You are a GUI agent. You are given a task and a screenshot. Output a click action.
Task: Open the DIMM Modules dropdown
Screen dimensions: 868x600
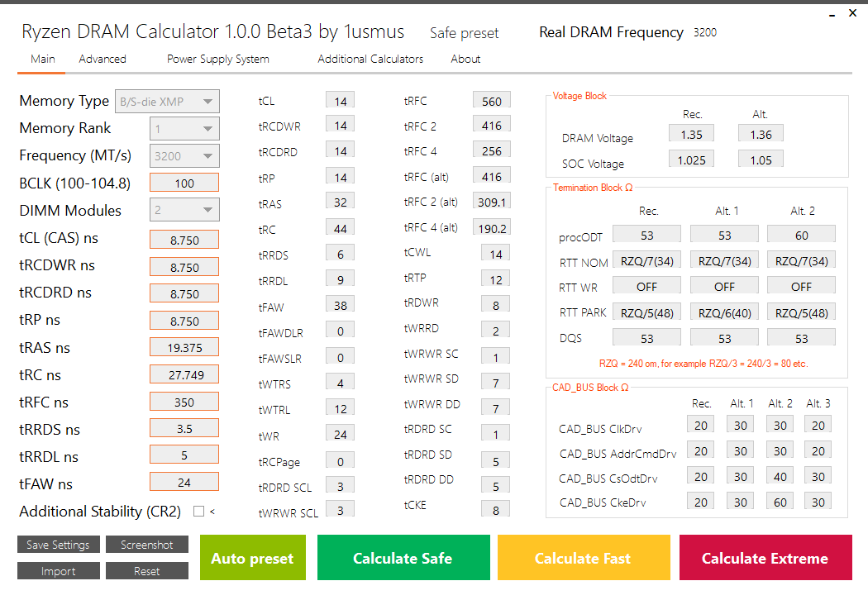click(x=184, y=210)
